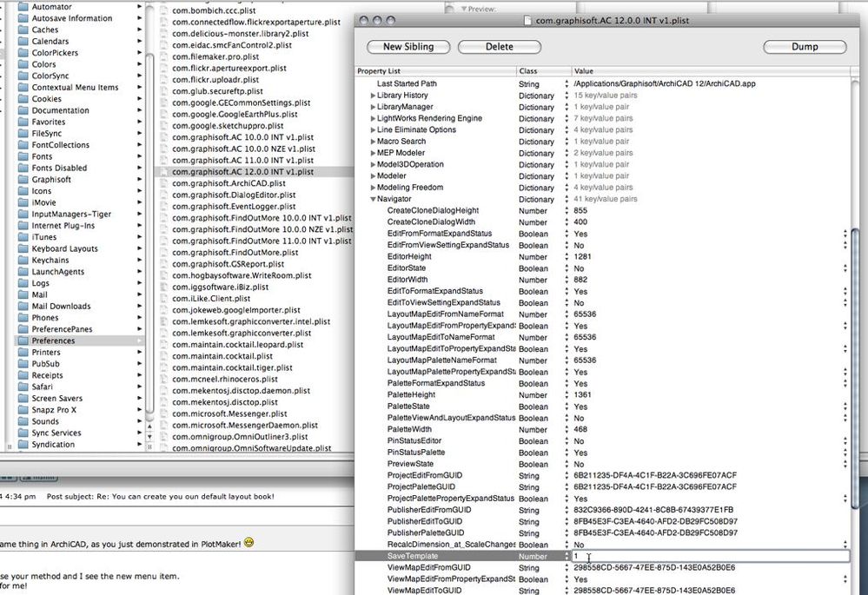Select com.graphisoft.AC 11.0.0 INT v1.plist file
The width and height of the screenshot is (868, 595).
click(x=242, y=161)
